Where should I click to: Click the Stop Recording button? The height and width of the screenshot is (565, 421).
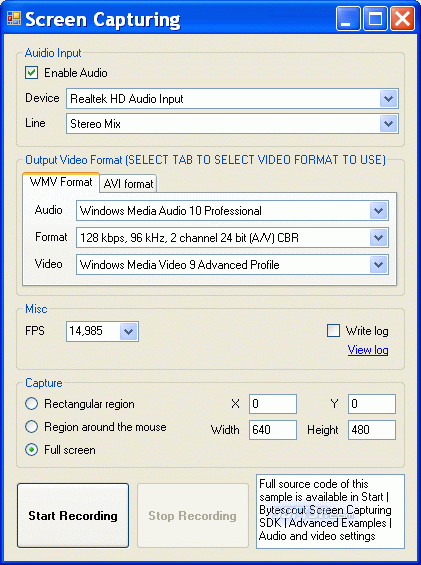point(192,516)
